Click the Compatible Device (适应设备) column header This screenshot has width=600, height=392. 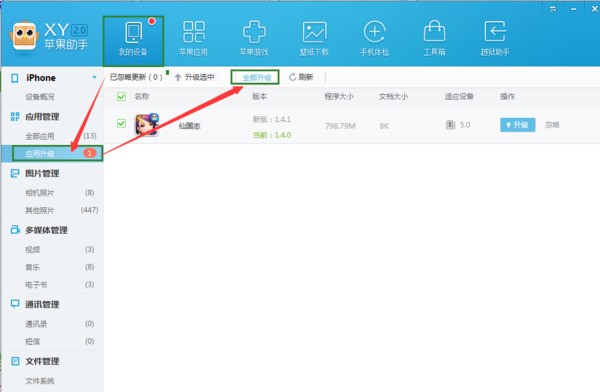click(x=459, y=96)
